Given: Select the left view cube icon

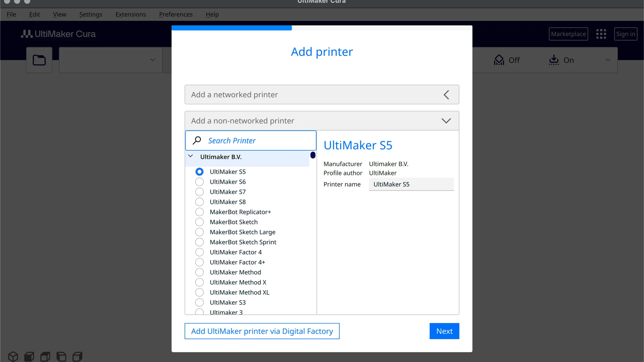Looking at the screenshot, I should coord(62,356).
